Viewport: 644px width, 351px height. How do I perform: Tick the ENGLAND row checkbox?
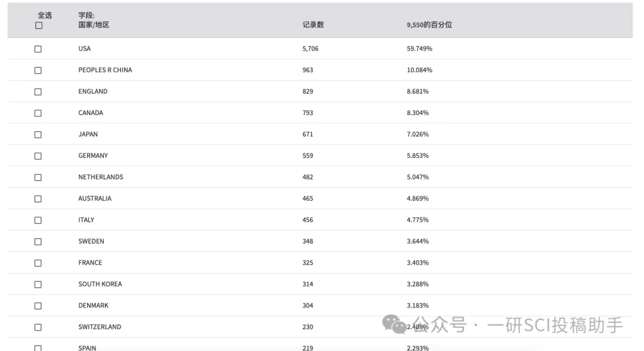(38, 92)
